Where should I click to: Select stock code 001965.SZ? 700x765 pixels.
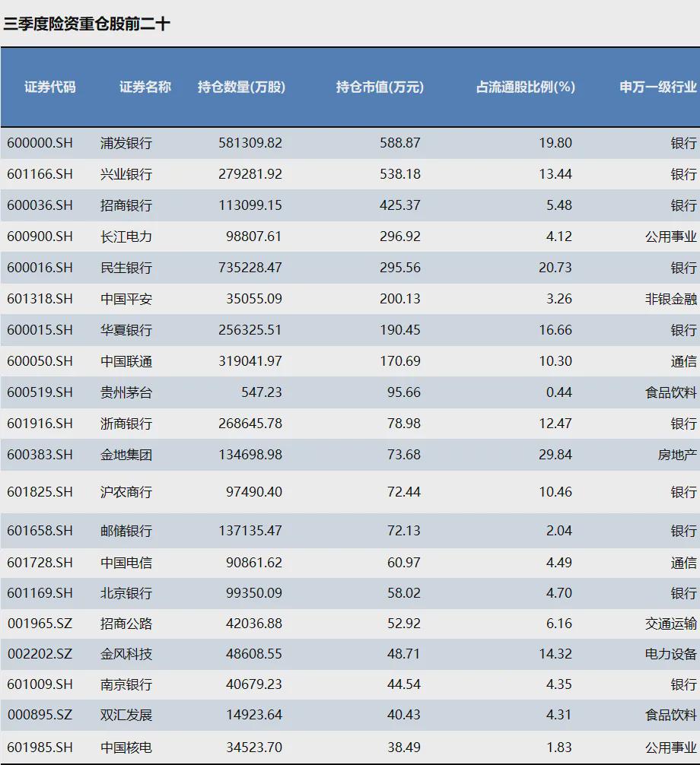click(x=40, y=624)
